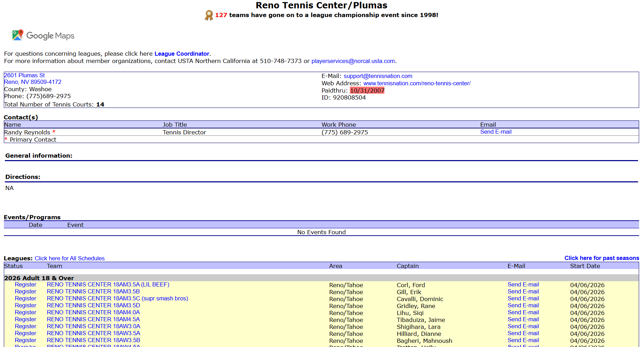Open RENO TENNIS CENTER 18AW3.5B team

tap(93, 340)
